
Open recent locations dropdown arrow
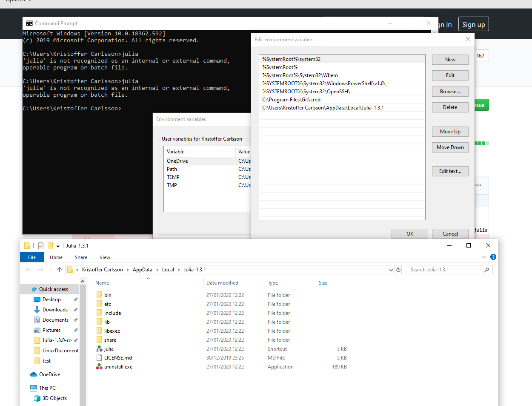[51, 270]
